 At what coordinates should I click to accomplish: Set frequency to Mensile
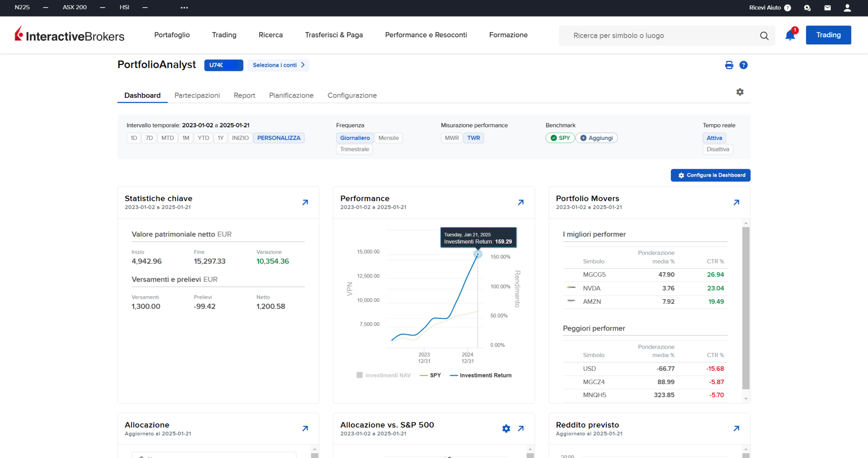click(388, 138)
